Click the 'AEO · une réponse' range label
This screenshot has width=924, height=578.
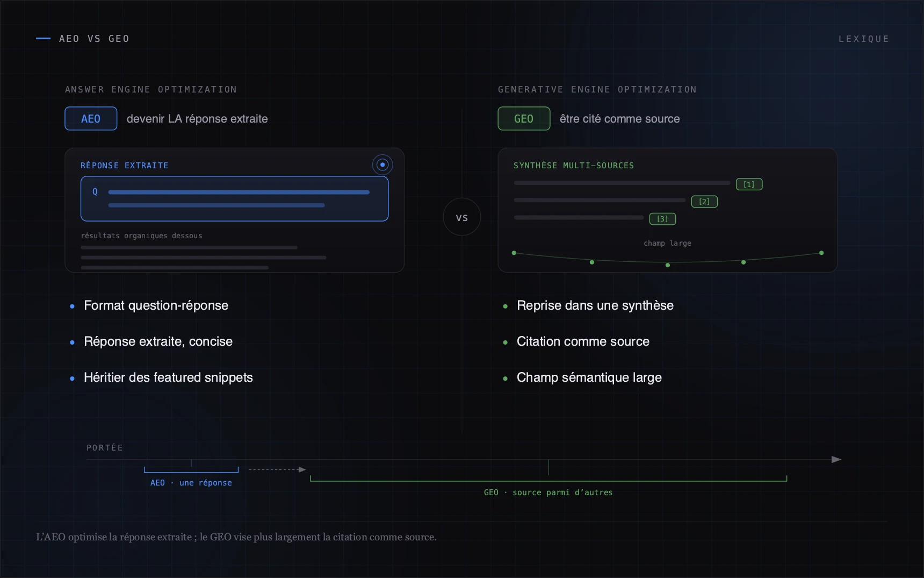[x=191, y=483]
